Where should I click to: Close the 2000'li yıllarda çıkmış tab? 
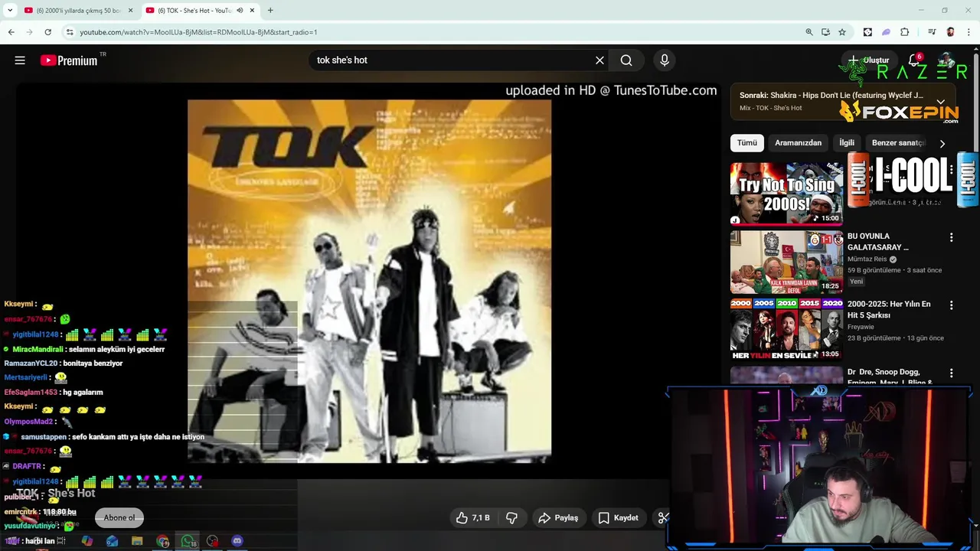[130, 11]
